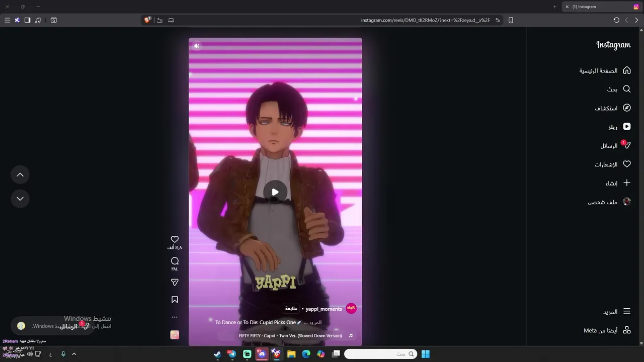
Task: Close the Instagram tab
Action: pyautogui.click(x=567, y=7)
